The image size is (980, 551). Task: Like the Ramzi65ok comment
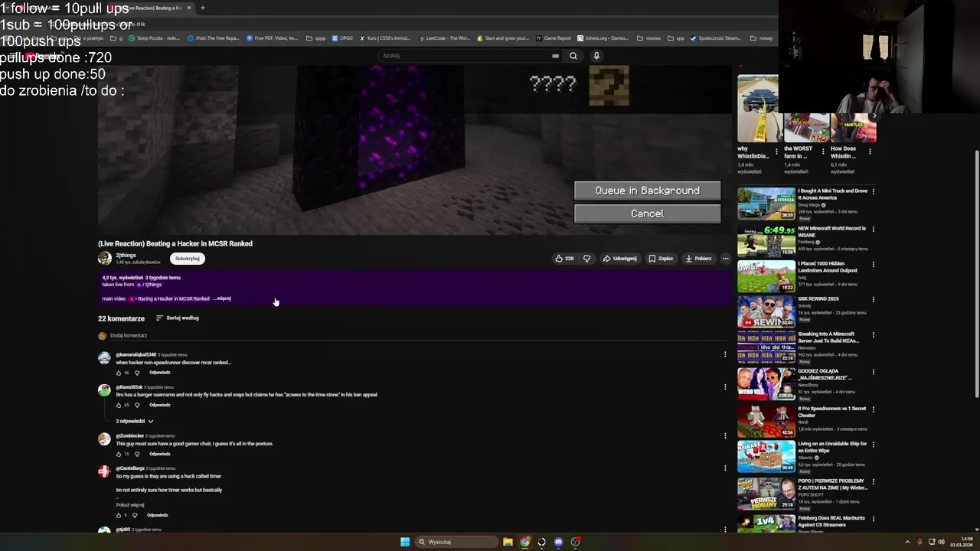point(119,405)
